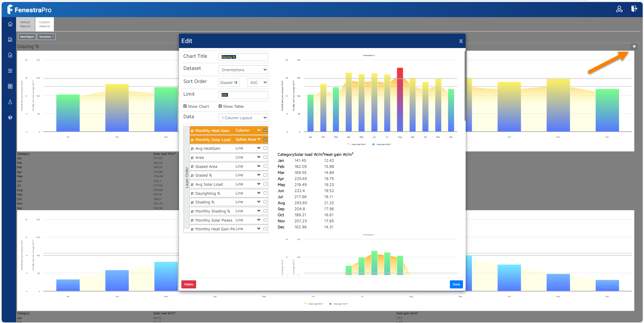Viewport: 644px width, 323px height.
Task: Grab the reorder handle for Avg Solar Load
Action: [x=192, y=184]
